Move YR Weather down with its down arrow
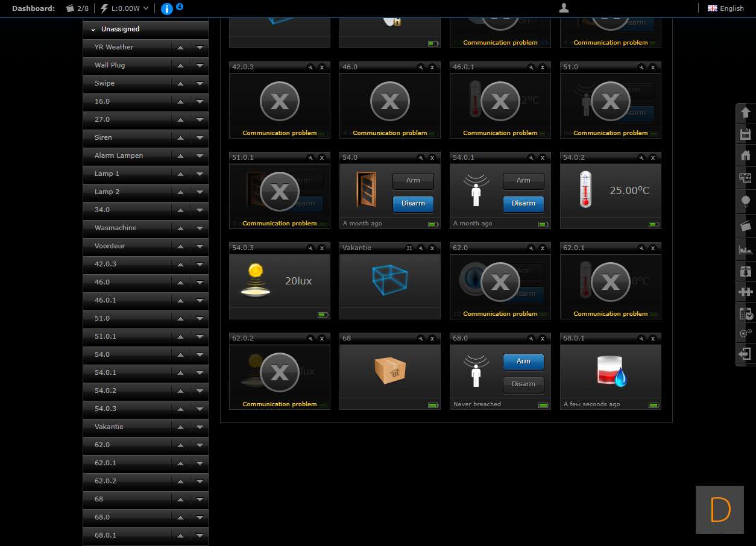The height and width of the screenshot is (546, 756). click(200, 48)
